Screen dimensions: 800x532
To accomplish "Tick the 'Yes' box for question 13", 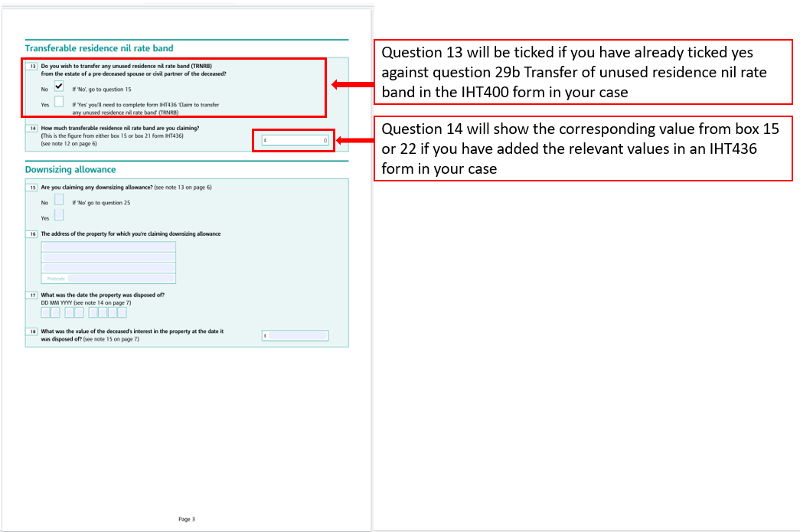I will tap(58, 103).
